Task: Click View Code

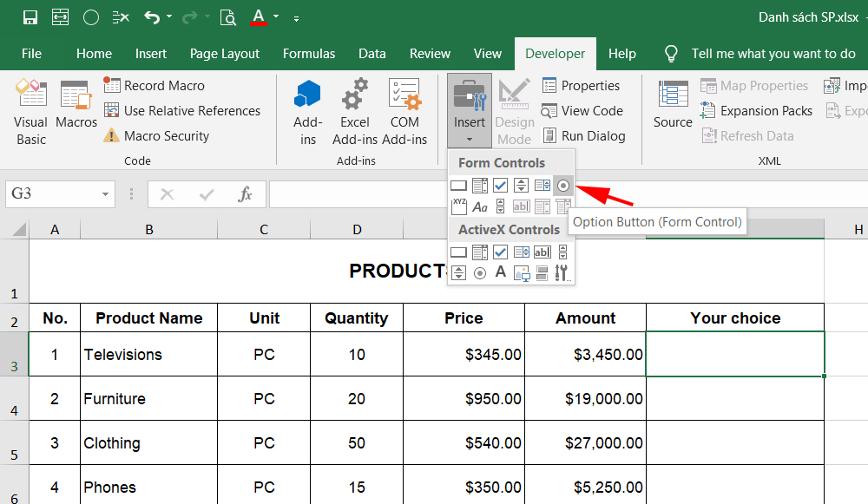Action: pyautogui.click(x=582, y=111)
